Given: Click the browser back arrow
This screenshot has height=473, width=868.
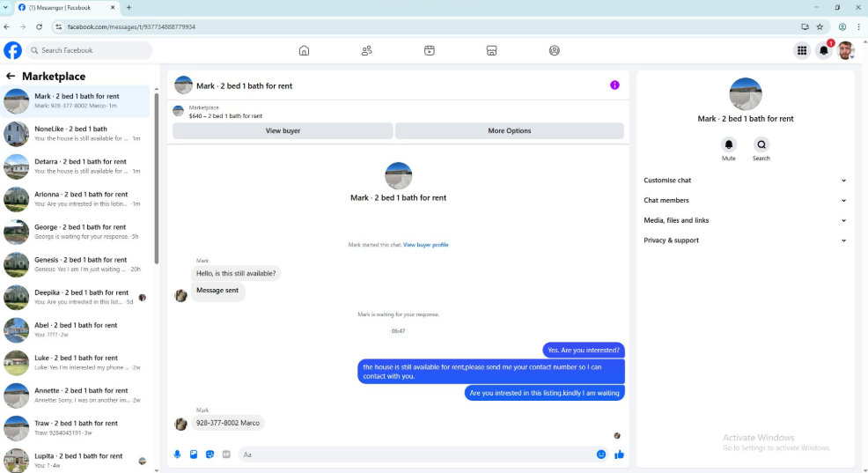Looking at the screenshot, I should 7,26.
